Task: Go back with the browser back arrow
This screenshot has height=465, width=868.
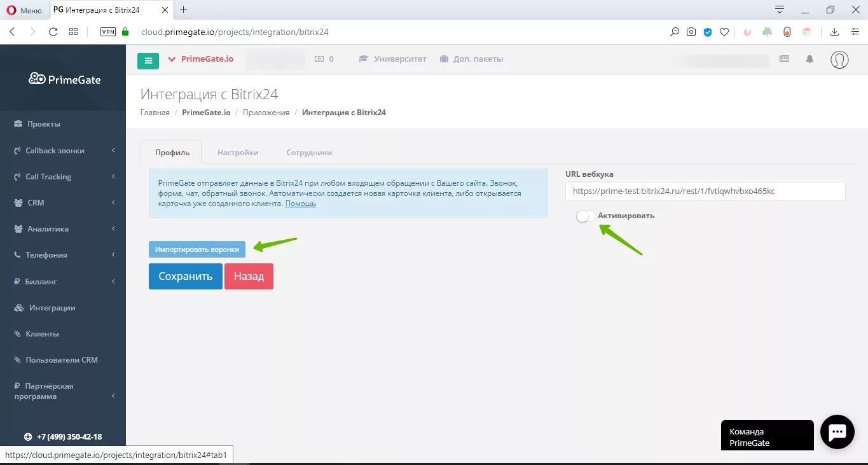Action: pyautogui.click(x=12, y=32)
